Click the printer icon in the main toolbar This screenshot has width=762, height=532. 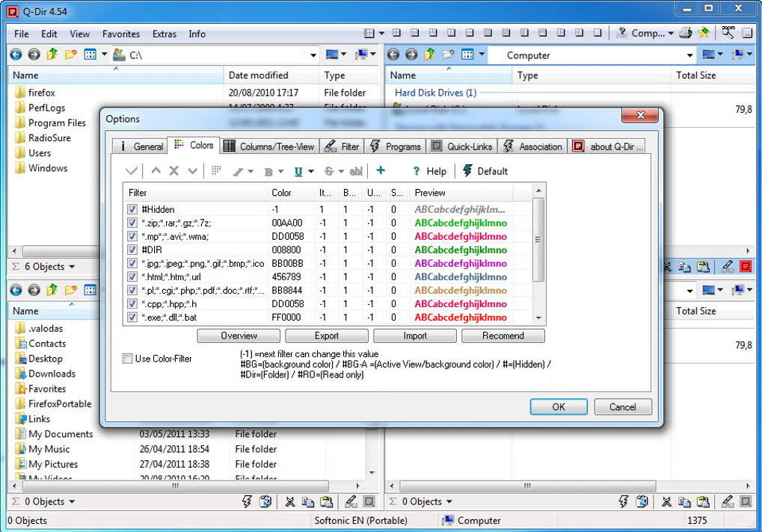tap(686, 33)
